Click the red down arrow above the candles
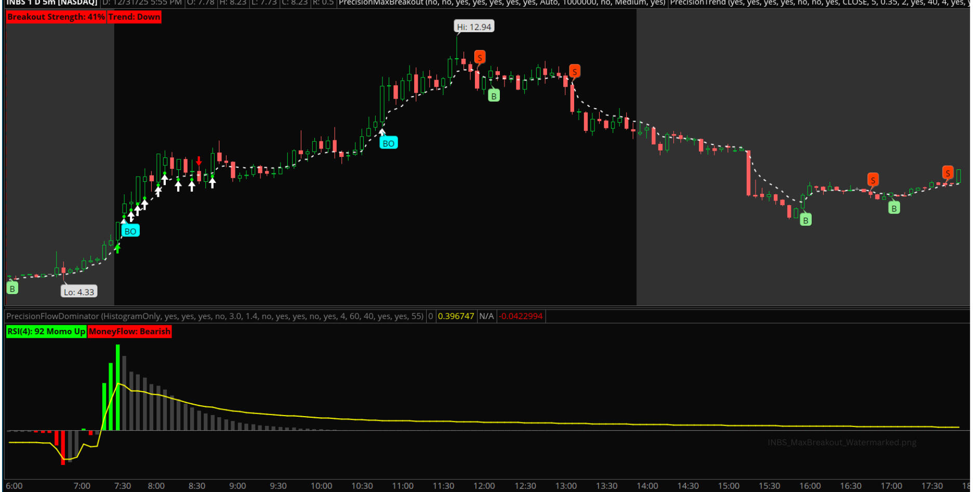This screenshot has height=492, width=980. pyautogui.click(x=198, y=161)
